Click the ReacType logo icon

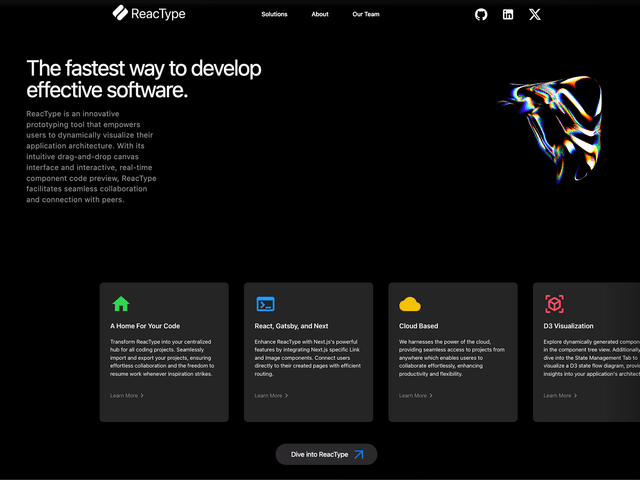(120, 13)
